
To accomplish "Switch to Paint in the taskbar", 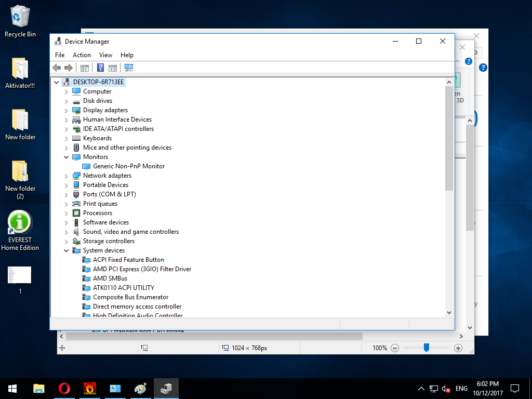I will point(140,389).
